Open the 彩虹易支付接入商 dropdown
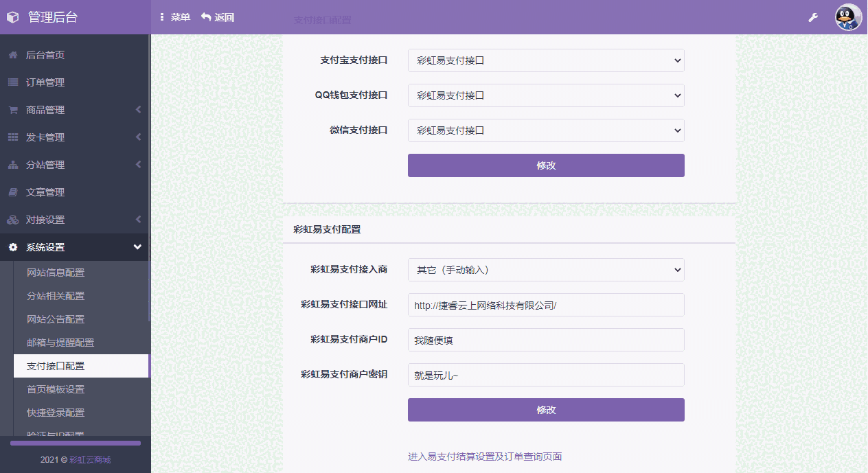 [546, 270]
